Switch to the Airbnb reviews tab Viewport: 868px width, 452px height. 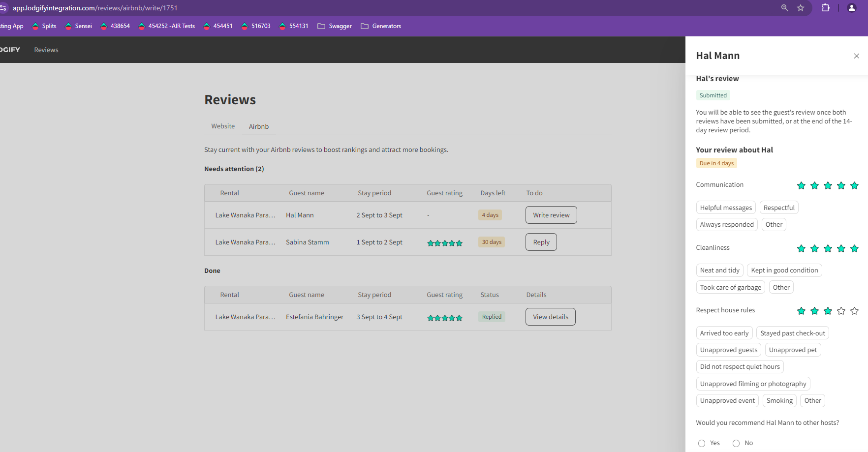(x=259, y=126)
